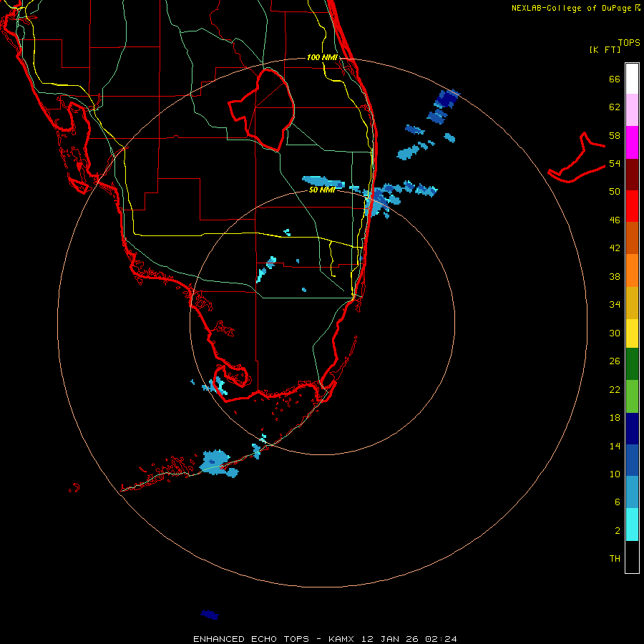Click the TOPS legend heading
This screenshot has width=644, height=644.
tap(629, 42)
